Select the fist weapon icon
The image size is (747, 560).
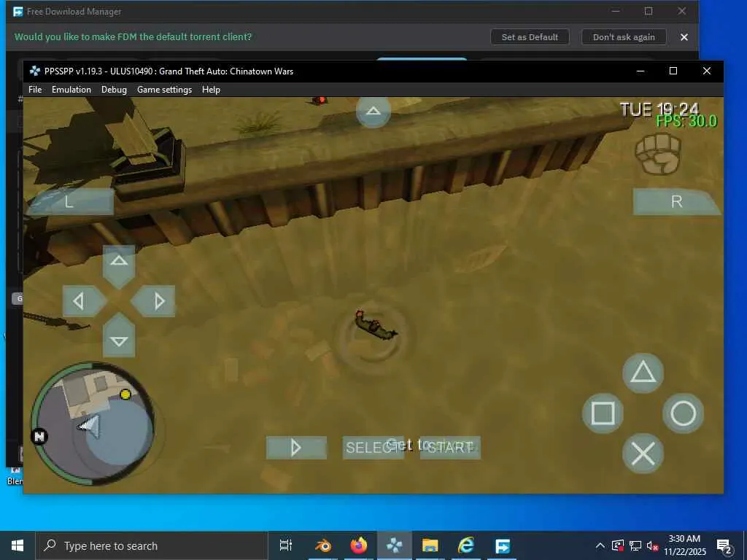pos(658,154)
